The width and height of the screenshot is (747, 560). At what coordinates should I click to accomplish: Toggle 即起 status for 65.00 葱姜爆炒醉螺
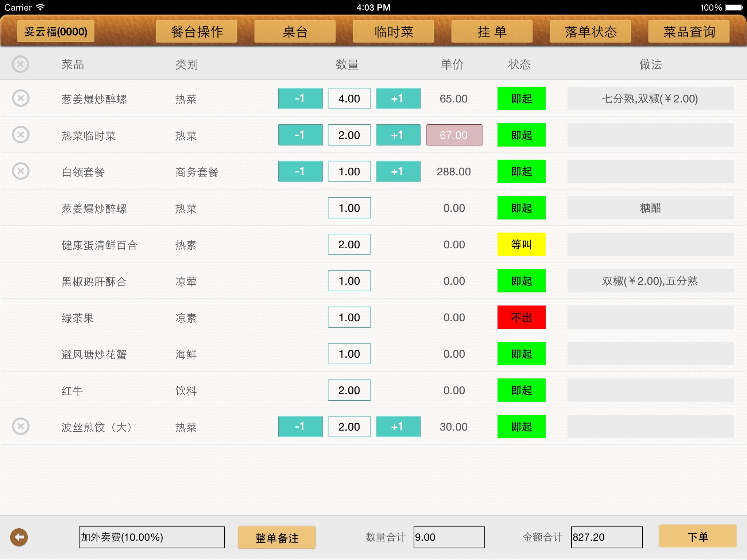[x=522, y=98]
